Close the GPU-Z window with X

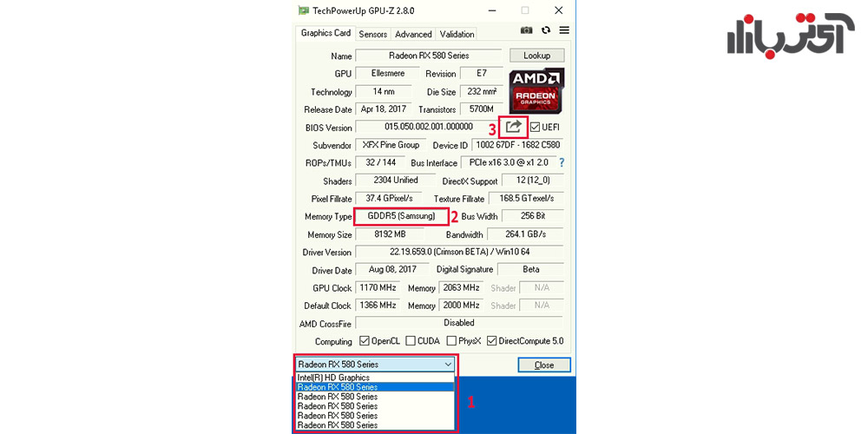click(558, 10)
